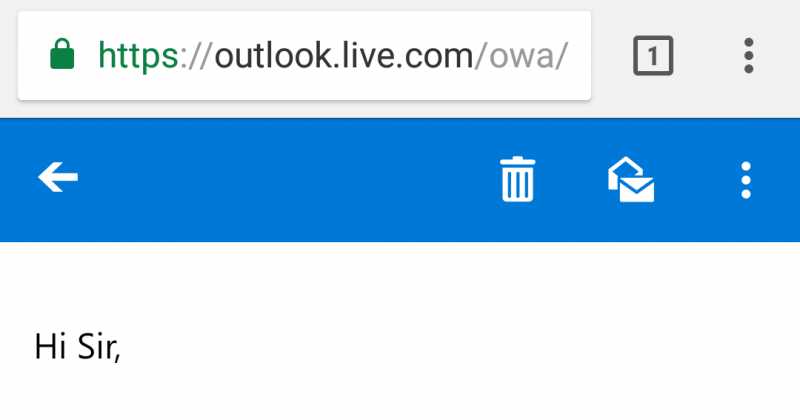
Task: Delete the email with the trash icon
Action: [x=517, y=179]
